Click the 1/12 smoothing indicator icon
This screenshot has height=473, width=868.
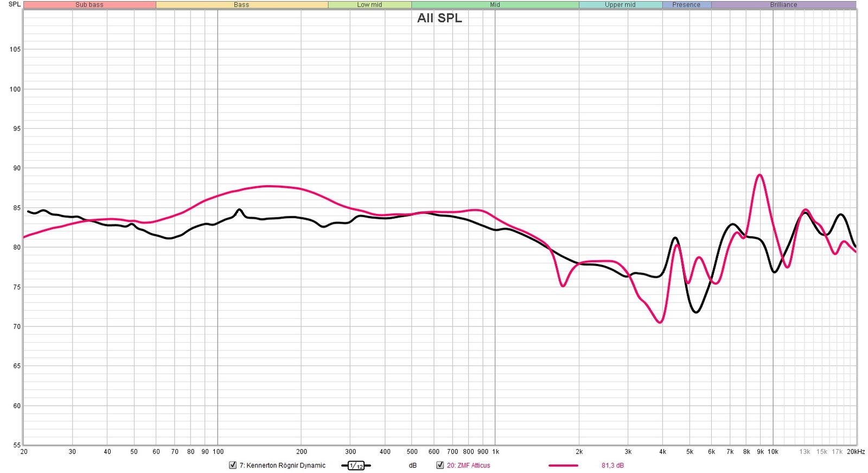click(x=356, y=465)
